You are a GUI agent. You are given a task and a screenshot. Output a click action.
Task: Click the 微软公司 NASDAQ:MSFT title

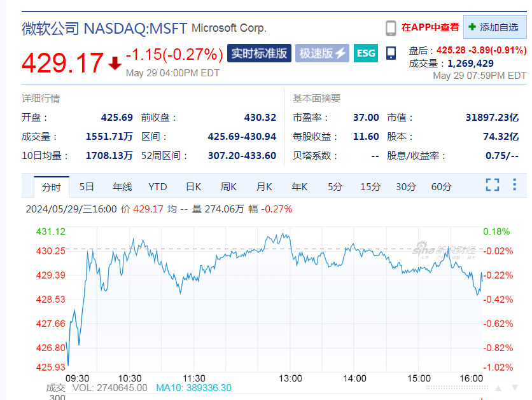click(104, 29)
